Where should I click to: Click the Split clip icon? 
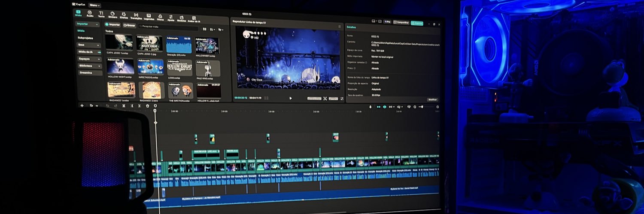pyautogui.click(x=124, y=105)
